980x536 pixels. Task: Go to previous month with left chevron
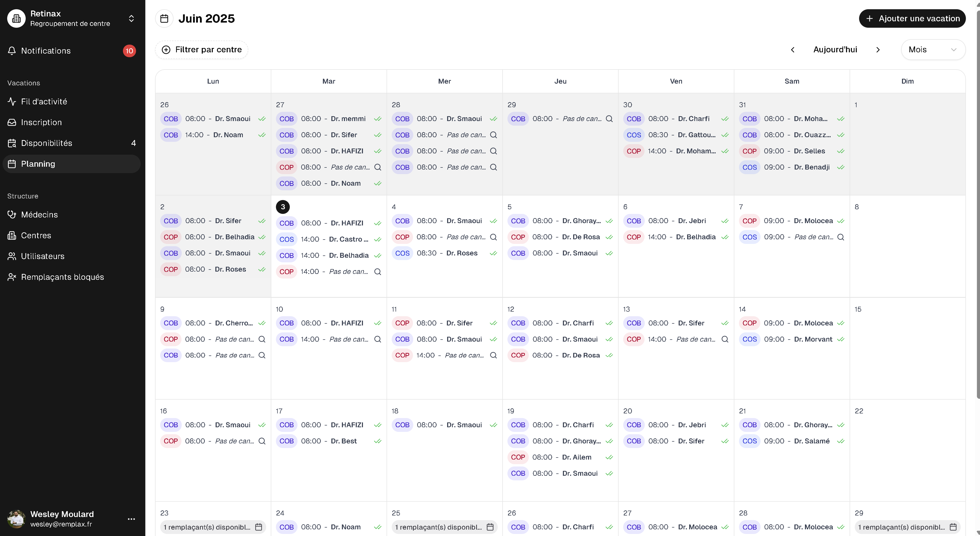tap(792, 50)
